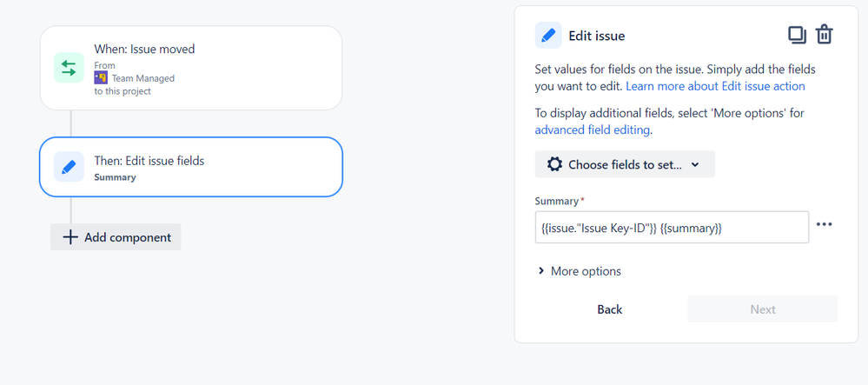
Task: Select the When: Issue moved trigger card
Action: (x=191, y=68)
